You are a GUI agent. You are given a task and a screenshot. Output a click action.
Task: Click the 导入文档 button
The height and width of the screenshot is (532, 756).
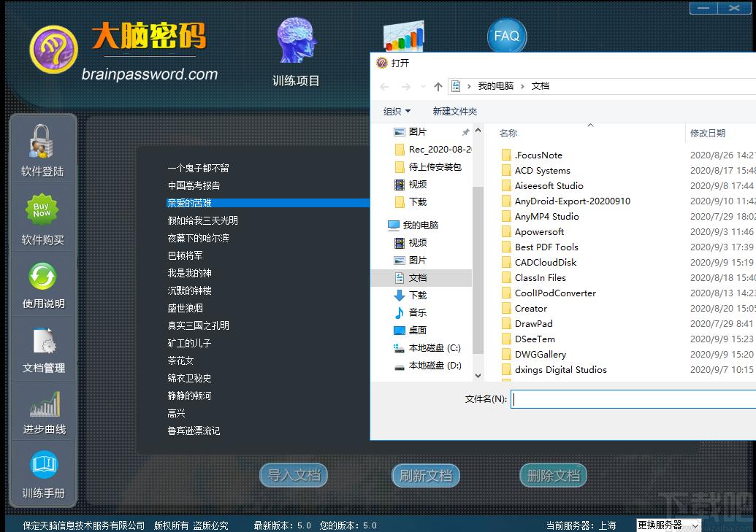[x=294, y=476]
